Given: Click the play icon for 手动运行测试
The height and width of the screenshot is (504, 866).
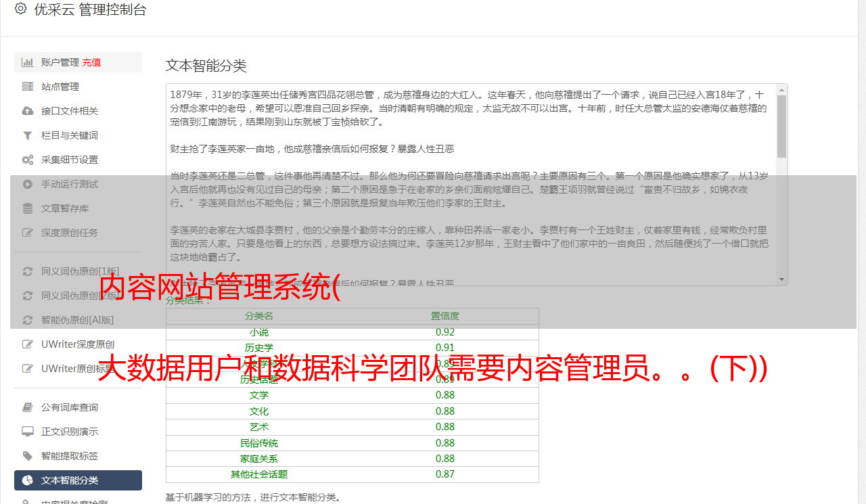Looking at the screenshot, I should [28, 184].
